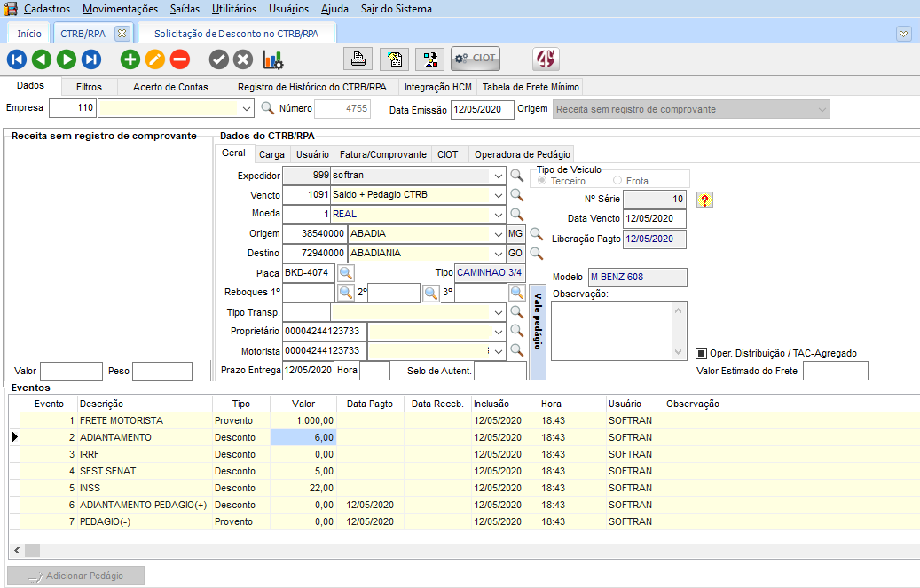Go to the next record
The width and height of the screenshot is (920, 588).
[67, 59]
